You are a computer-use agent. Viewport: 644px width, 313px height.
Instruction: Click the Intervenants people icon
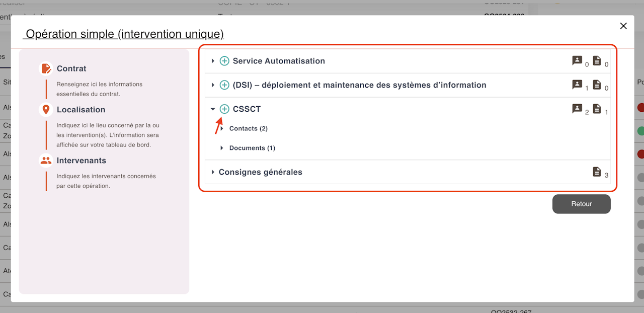46,161
